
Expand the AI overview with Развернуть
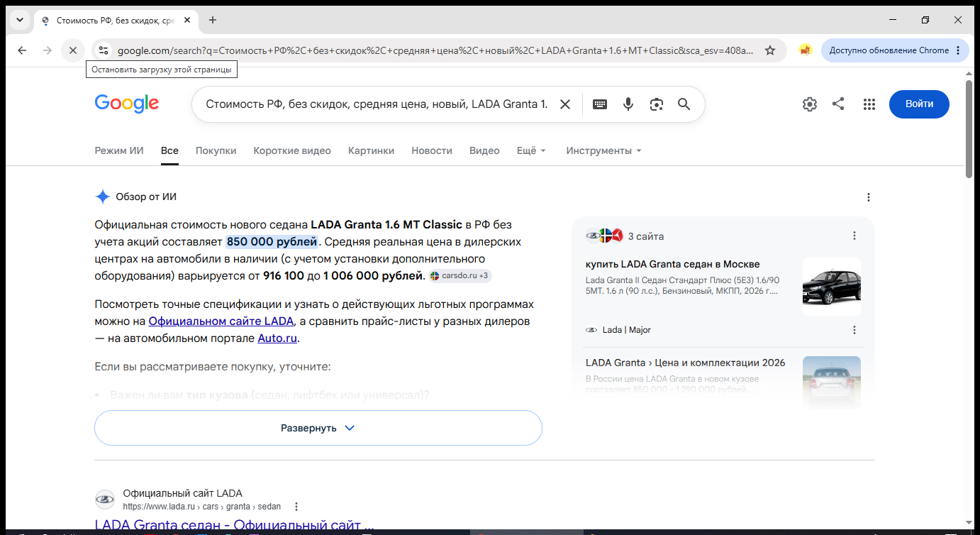pyautogui.click(x=318, y=428)
